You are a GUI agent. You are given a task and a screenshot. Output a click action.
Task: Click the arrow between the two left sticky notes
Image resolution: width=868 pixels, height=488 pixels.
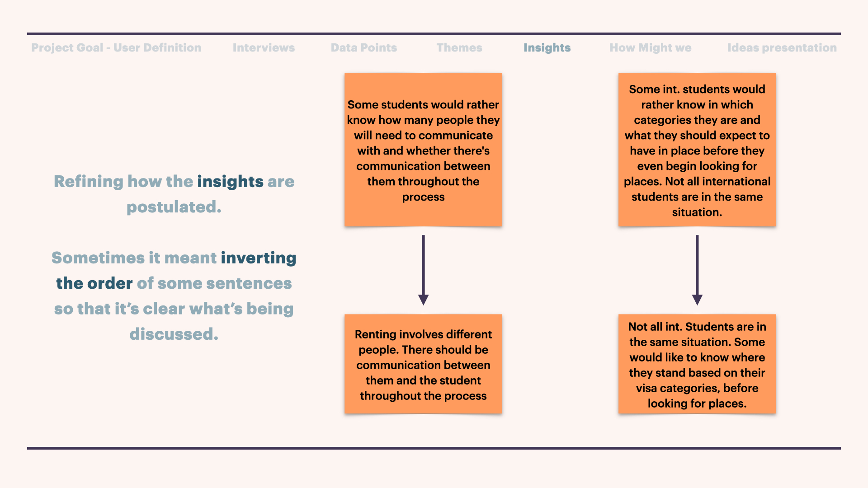pos(423,270)
